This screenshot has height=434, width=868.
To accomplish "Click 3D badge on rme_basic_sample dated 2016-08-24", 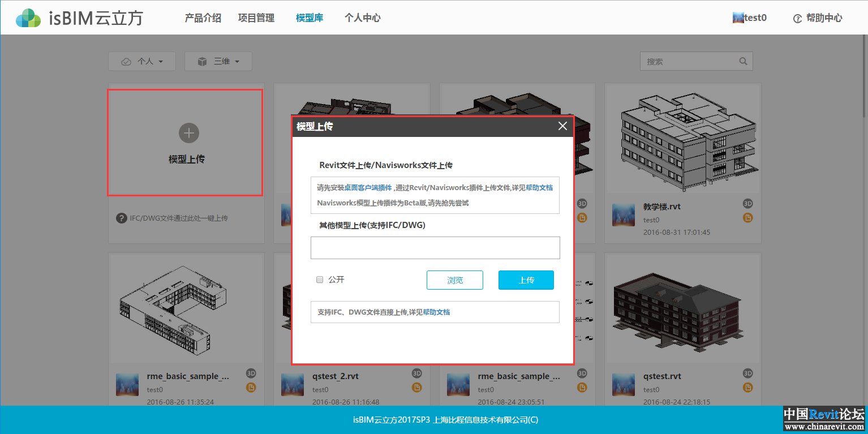I will pos(582,373).
